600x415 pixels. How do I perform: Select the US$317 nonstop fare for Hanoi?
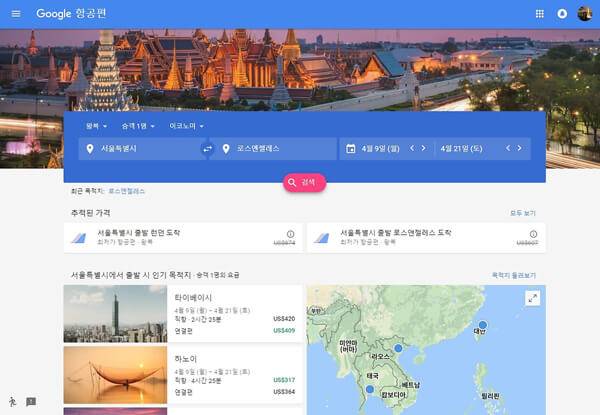[x=284, y=380]
